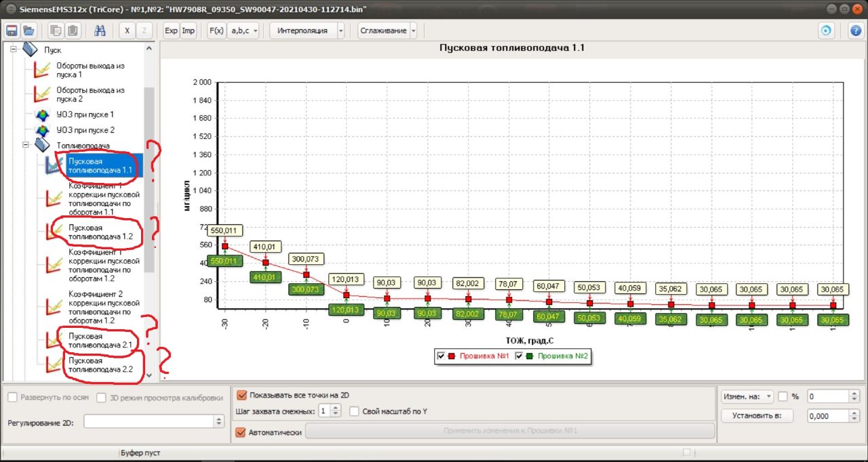Screen dimensions: 868x462
Task: Click the 'Регулирование 2D' combo box
Action: point(153,421)
